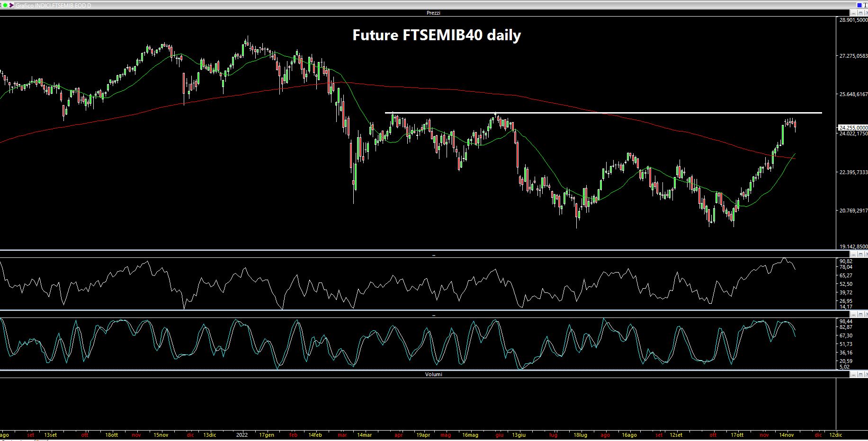Click the 19apr date marker

coord(423,435)
